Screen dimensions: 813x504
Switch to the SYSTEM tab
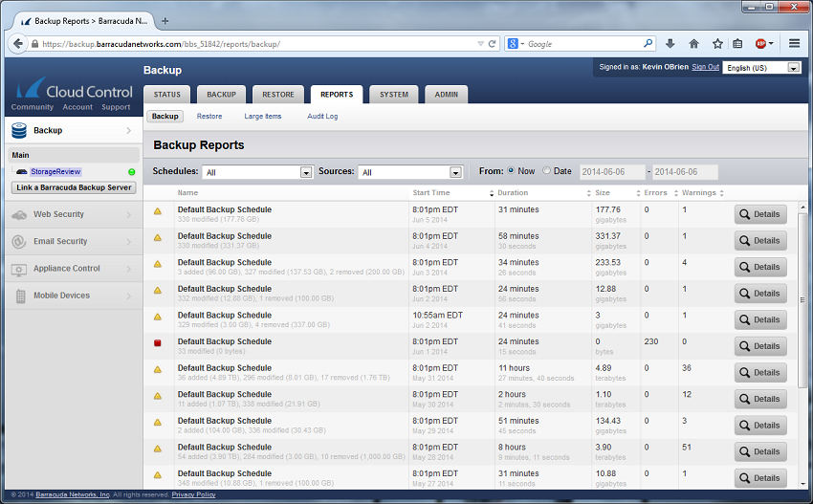pos(394,95)
